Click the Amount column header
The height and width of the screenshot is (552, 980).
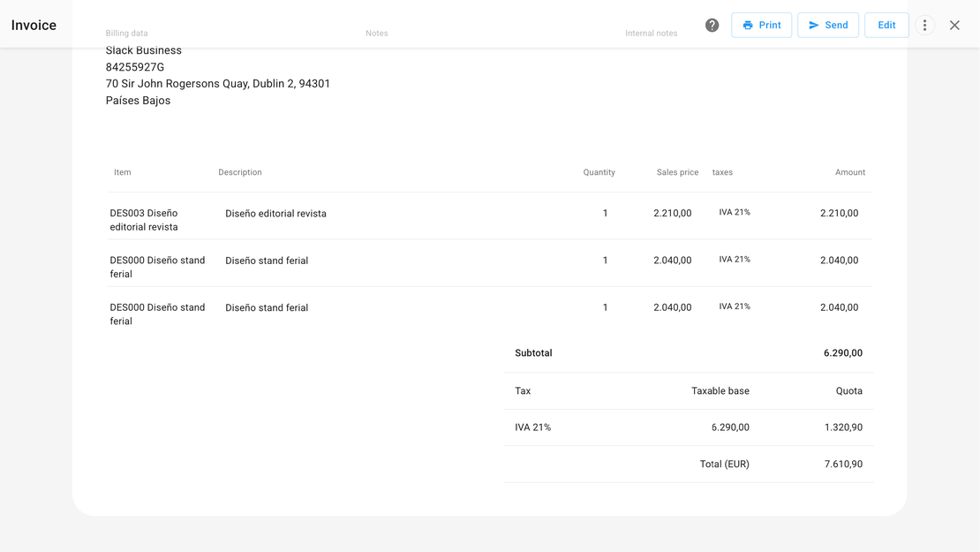tap(849, 173)
